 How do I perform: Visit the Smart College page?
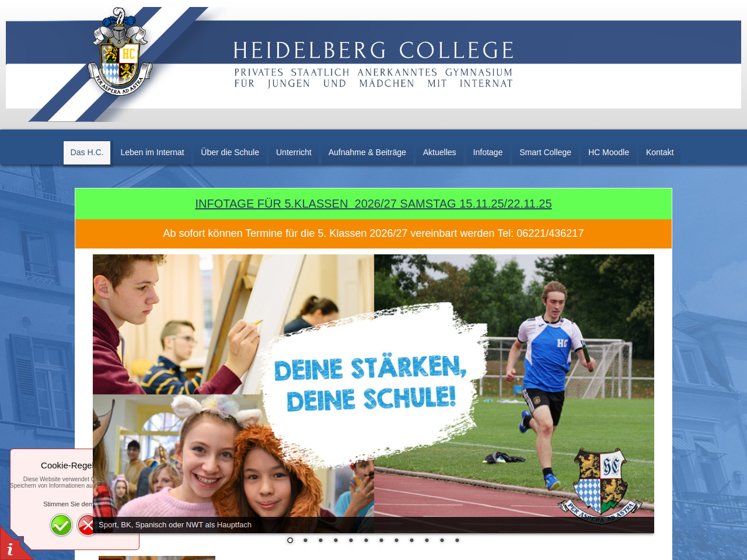545,153
